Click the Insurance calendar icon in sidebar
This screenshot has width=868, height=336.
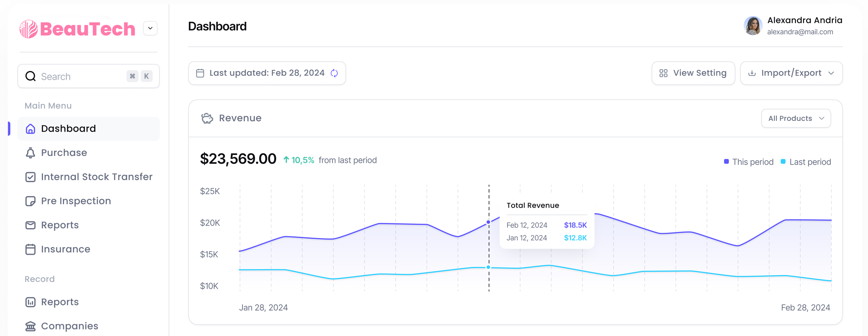point(31,249)
